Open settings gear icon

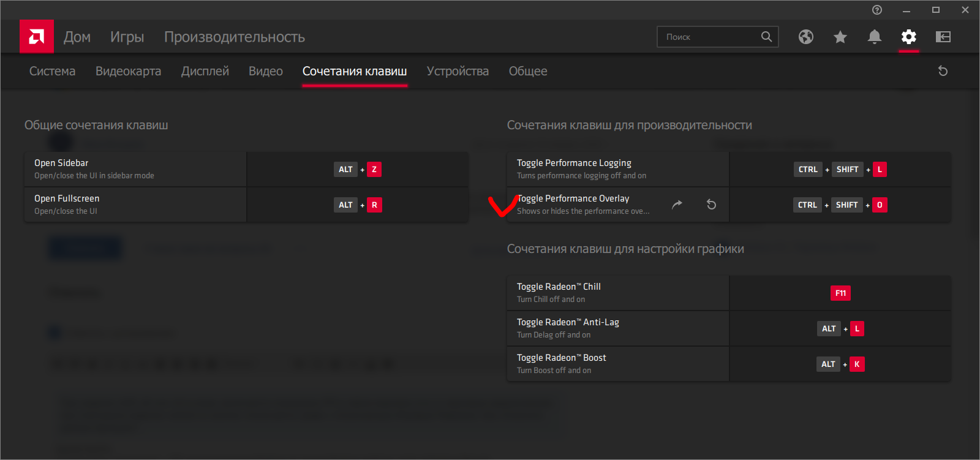(909, 37)
